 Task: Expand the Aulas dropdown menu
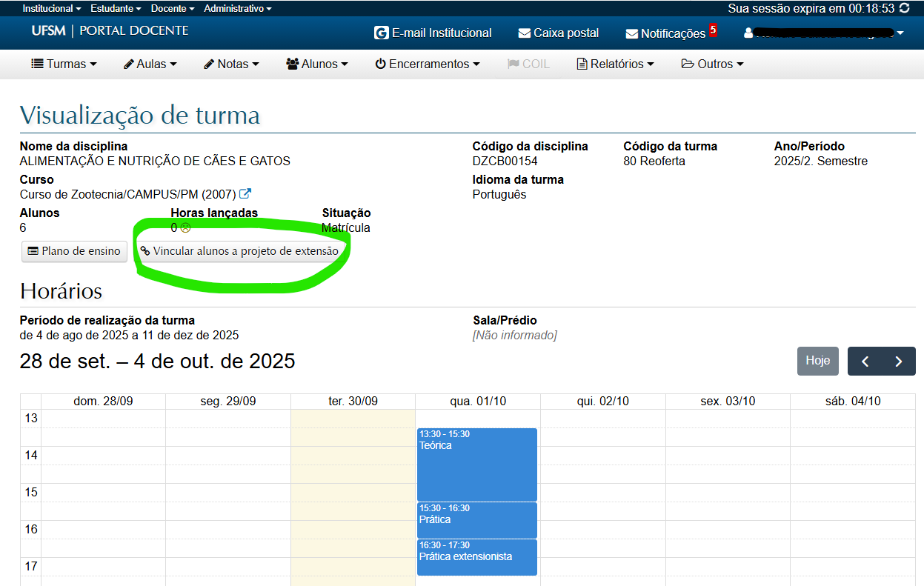[x=150, y=64]
